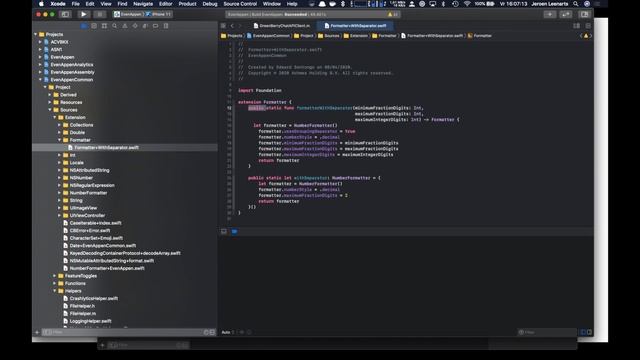Collapse the Helpers folder
This screenshot has width=640, height=360.
click(55, 291)
